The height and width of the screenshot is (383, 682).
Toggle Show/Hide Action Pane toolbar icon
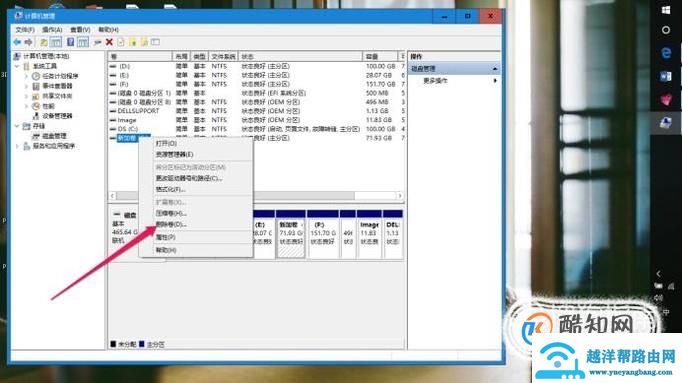pyautogui.click(x=83, y=42)
